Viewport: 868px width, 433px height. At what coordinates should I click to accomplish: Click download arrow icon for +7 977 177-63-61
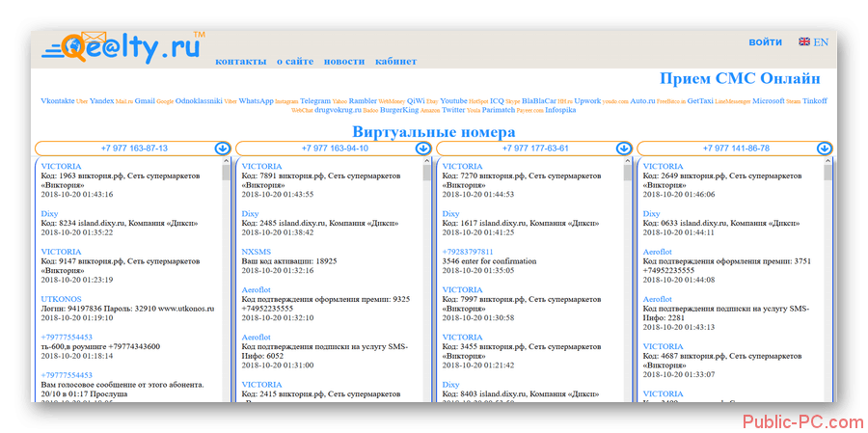point(623,149)
